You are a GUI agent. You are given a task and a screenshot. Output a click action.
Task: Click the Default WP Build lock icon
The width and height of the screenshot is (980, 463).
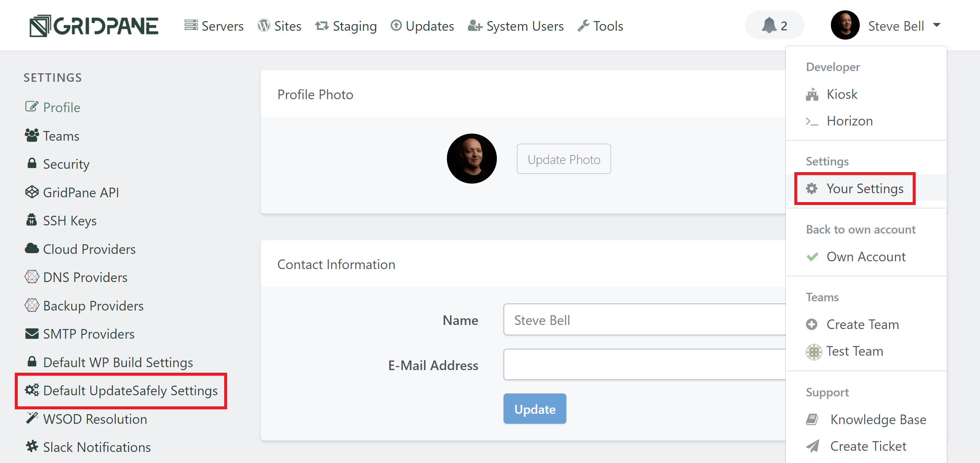32,362
